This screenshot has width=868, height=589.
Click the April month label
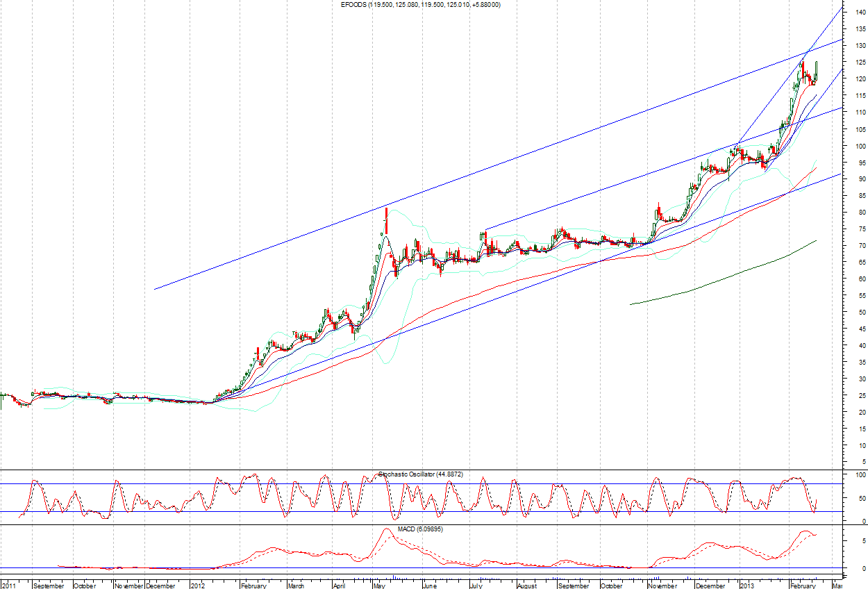pos(339,585)
